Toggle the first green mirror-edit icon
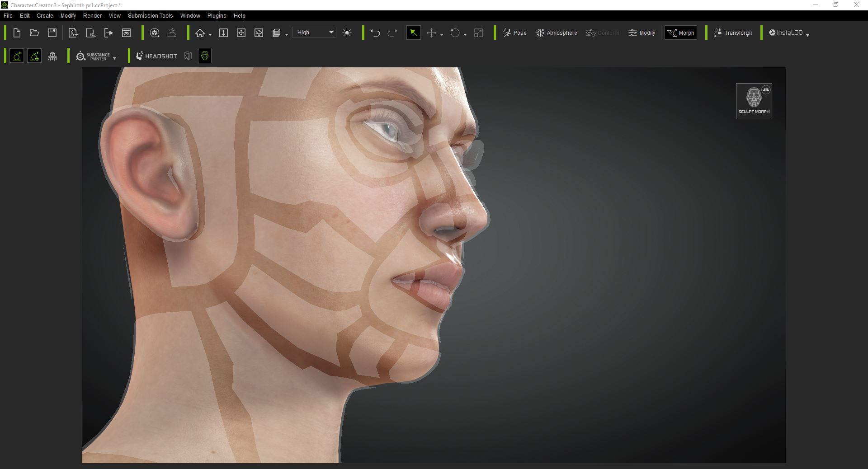This screenshot has height=469, width=868. (17, 56)
